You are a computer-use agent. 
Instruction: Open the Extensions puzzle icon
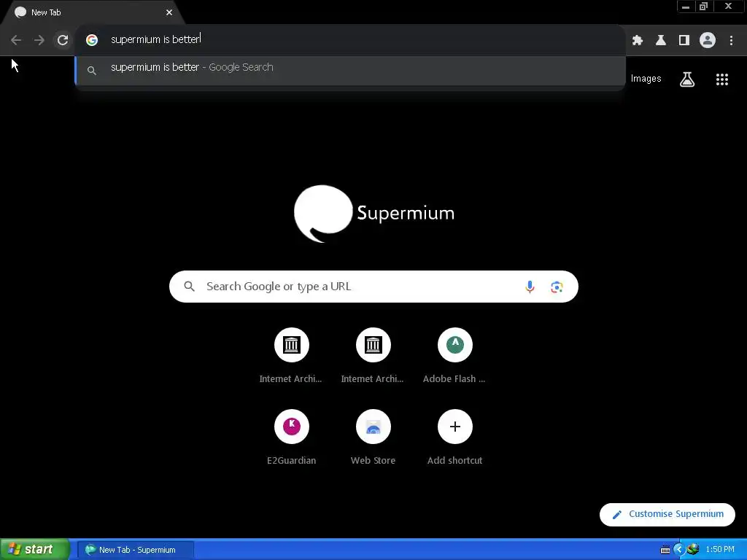638,40
